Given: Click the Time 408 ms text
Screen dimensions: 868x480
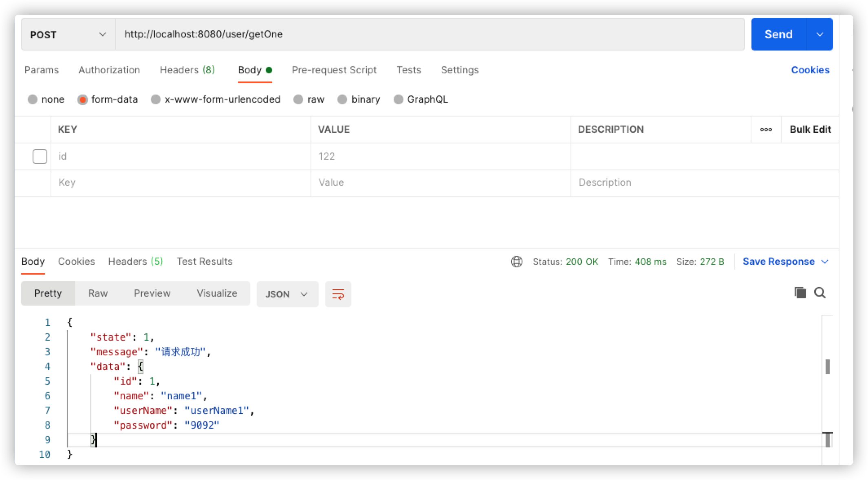Looking at the screenshot, I should pyautogui.click(x=637, y=262).
